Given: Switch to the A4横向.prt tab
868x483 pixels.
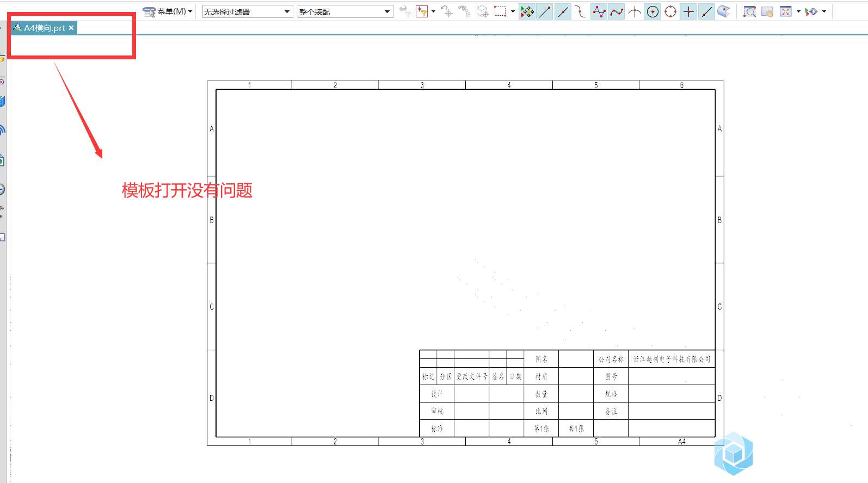Looking at the screenshot, I should 44,28.
